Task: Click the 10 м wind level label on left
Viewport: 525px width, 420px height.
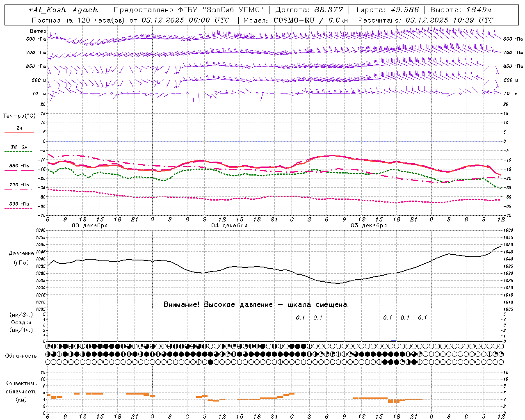Action: point(39,94)
